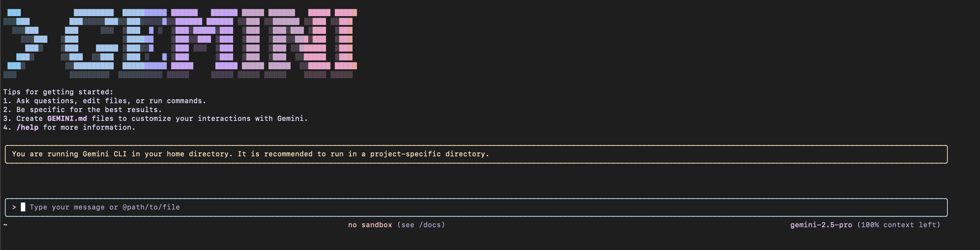980x250 pixels.
Task: Click the "no sandbox" status text
Action: 370,225
